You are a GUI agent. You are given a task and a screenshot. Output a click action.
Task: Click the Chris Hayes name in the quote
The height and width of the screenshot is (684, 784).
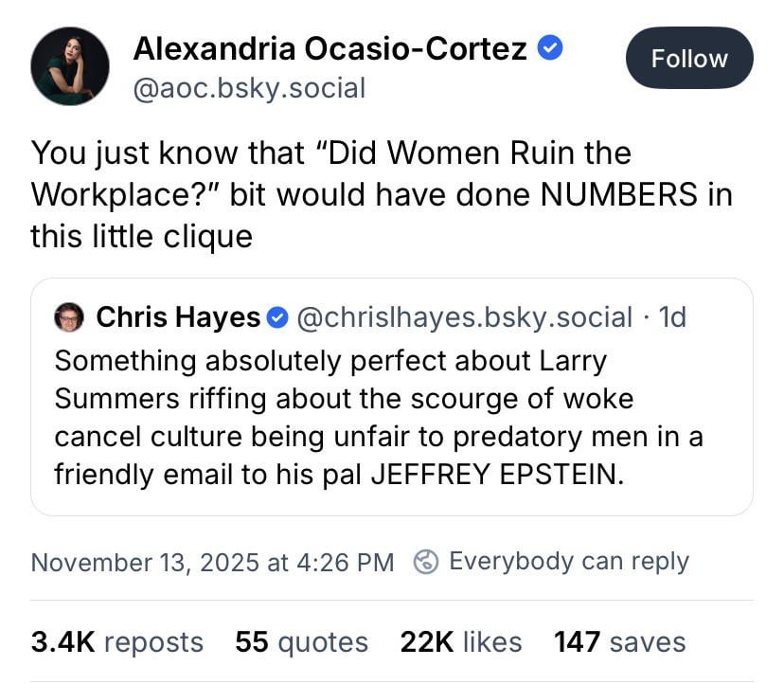click(178, 317)
